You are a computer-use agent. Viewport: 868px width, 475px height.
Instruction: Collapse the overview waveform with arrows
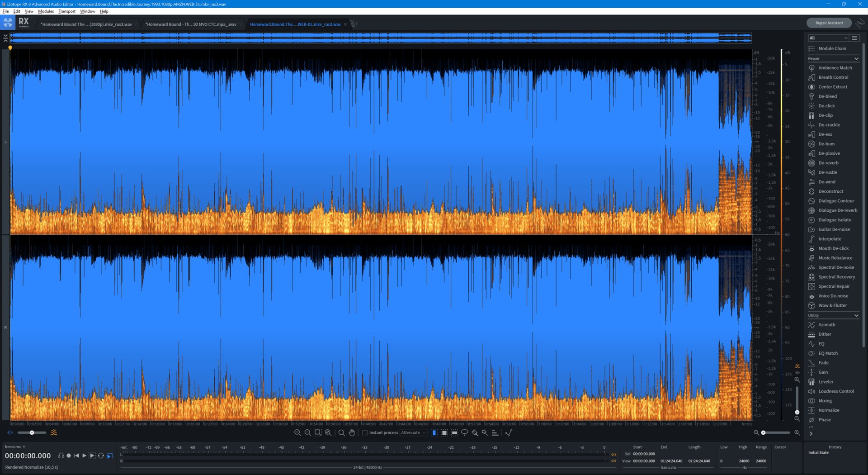[x=5, y=38]
